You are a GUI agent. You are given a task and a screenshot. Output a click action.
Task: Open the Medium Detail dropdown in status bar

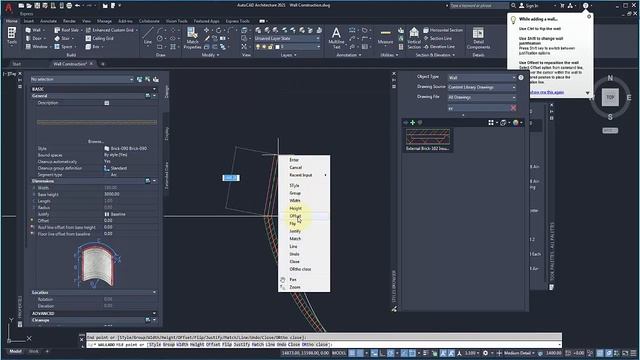point(520,353)
